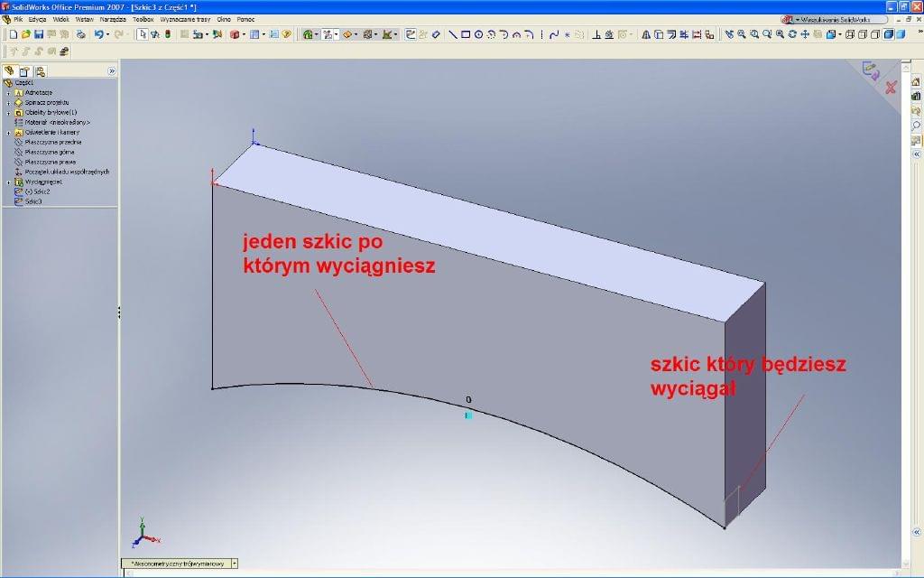The image size is (924, 578).
Task: Select the Centerline tool
Action: tap(541, 35)
